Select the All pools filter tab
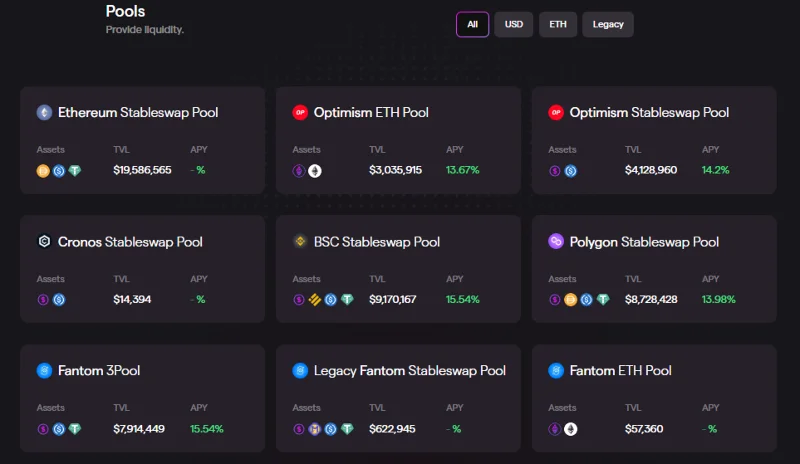Viewport: 800px width, 464px height. click(x=472, y=25)
